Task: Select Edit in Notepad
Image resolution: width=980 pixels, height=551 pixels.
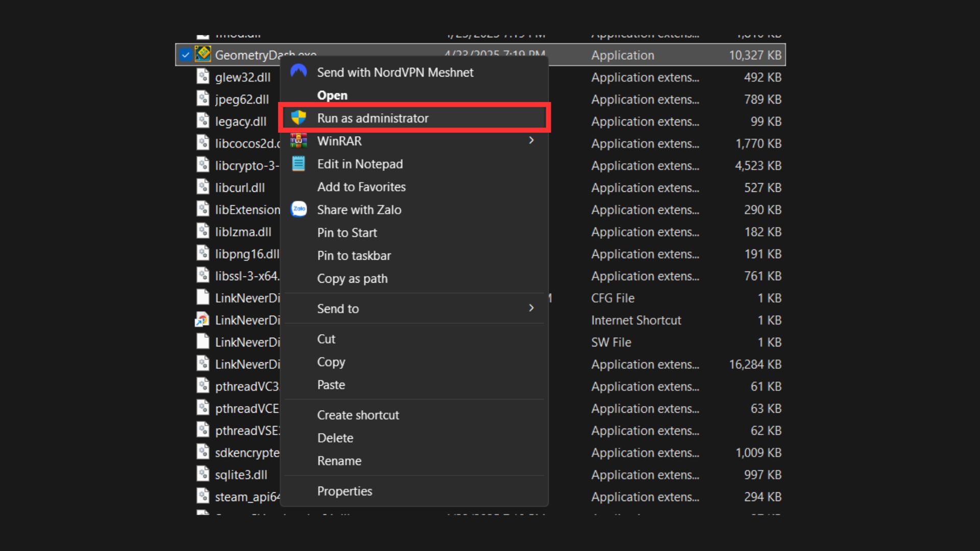Action: click(360, 164)
